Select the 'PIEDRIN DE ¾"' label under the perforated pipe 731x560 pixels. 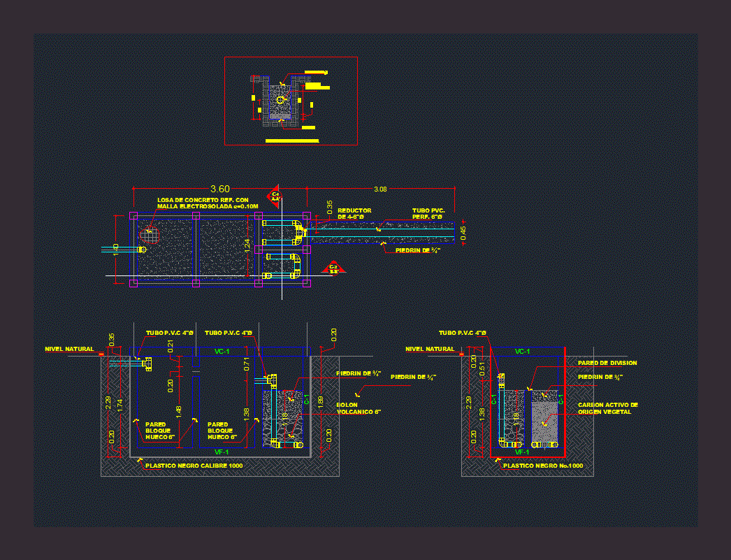tap(417, 250)
